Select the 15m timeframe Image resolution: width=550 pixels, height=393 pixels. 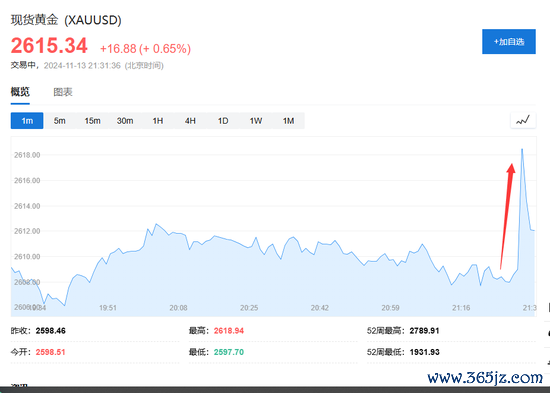point(92,121)
